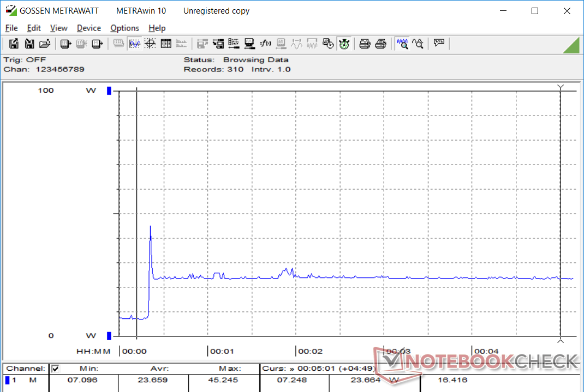Select channel 1 M row
584x392 pixels.
[25, 380]
